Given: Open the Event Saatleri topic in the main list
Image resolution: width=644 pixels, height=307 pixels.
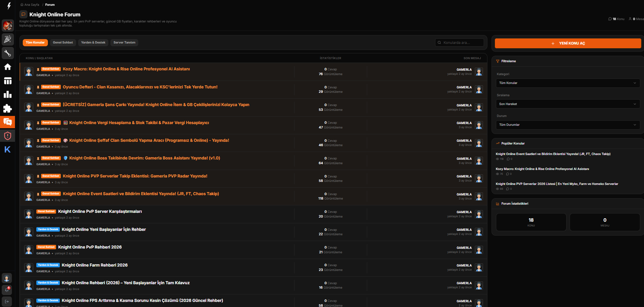Looking at the screenshot, I should (x=141, y=194).
